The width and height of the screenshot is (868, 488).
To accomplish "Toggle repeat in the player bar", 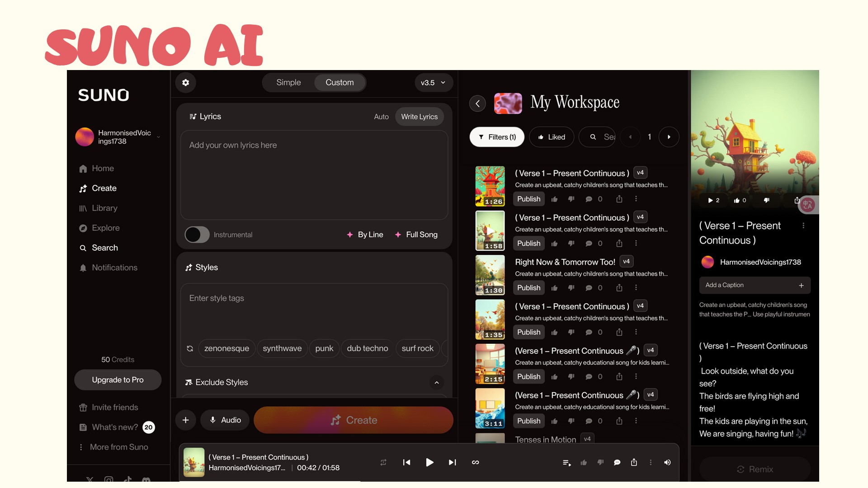I will [383, 462].
